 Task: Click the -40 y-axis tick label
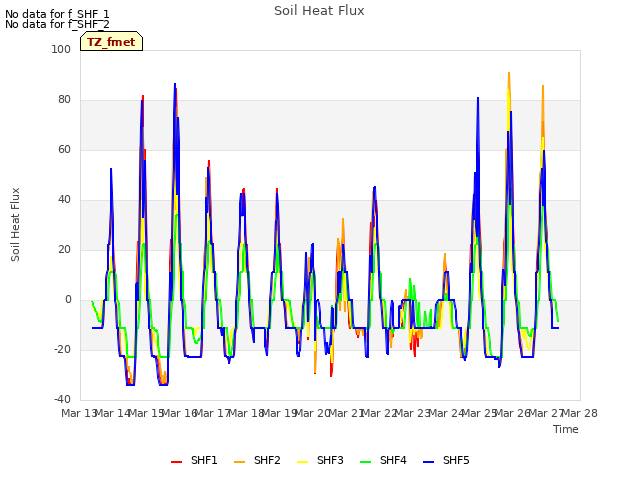(62, 399)
